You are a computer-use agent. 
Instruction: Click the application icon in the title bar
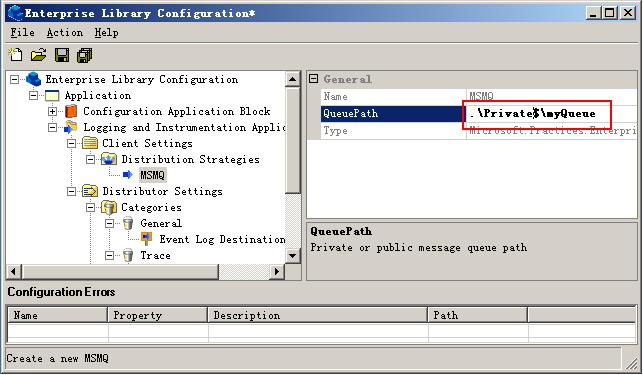(16, 13)
